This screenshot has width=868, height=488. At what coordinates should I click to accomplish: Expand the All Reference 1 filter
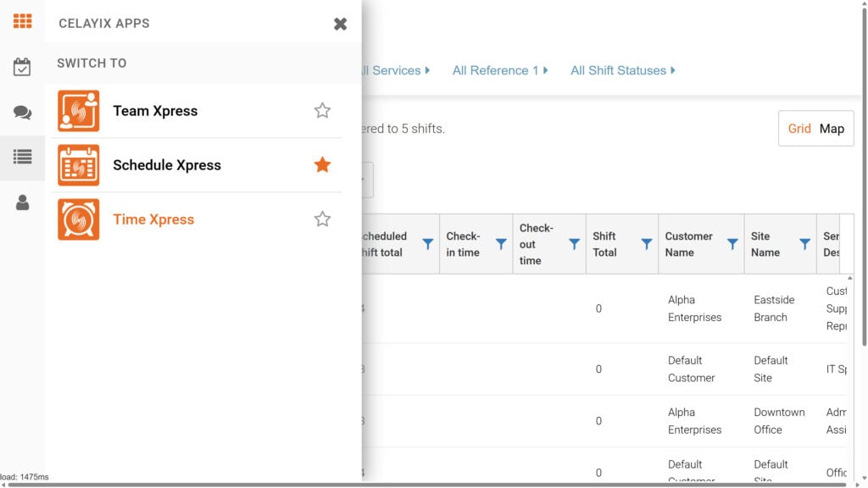click(x=500, y=70)
